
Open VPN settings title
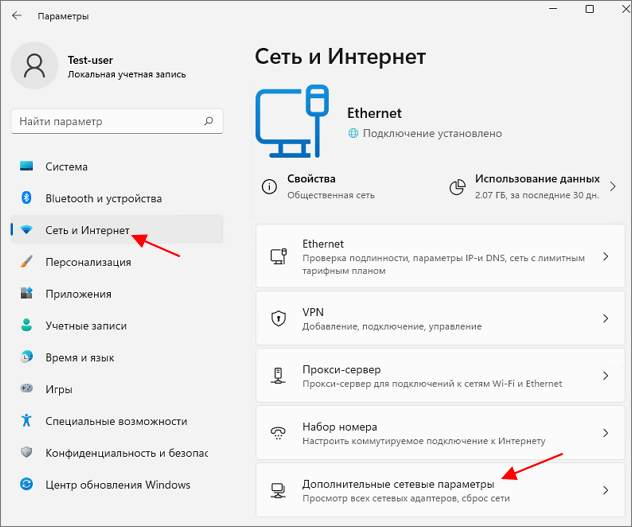pos(313,312)
